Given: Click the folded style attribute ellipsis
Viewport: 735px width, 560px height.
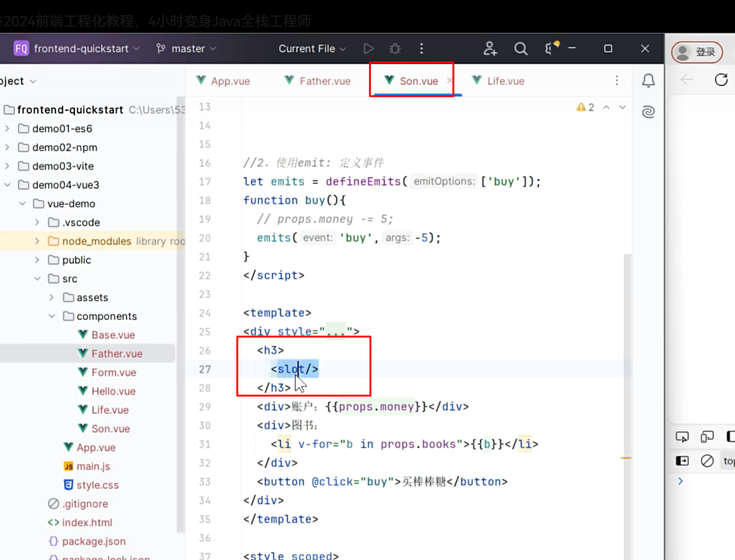Looking at the screenshot, I should [336, 332].
